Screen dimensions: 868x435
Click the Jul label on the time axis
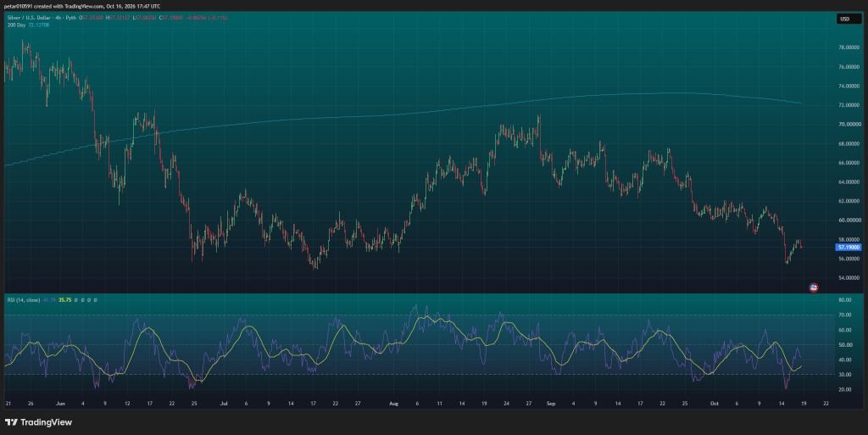(x=224, y=404)
